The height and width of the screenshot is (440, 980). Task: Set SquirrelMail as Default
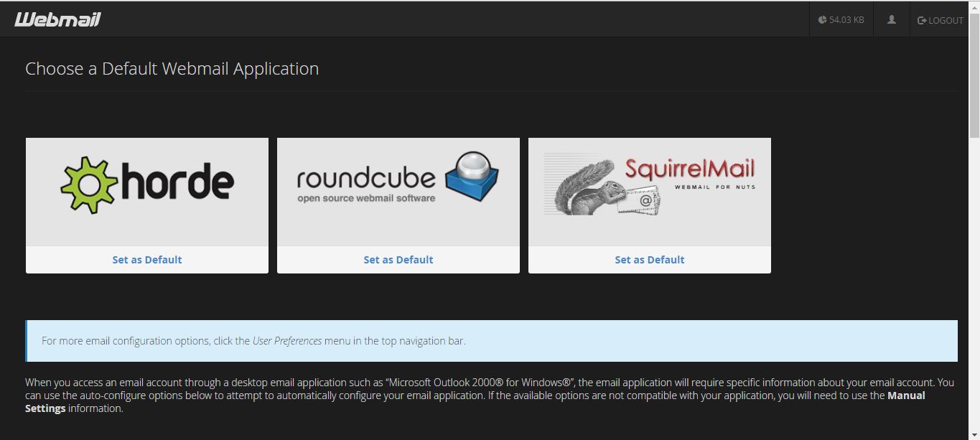650,260
